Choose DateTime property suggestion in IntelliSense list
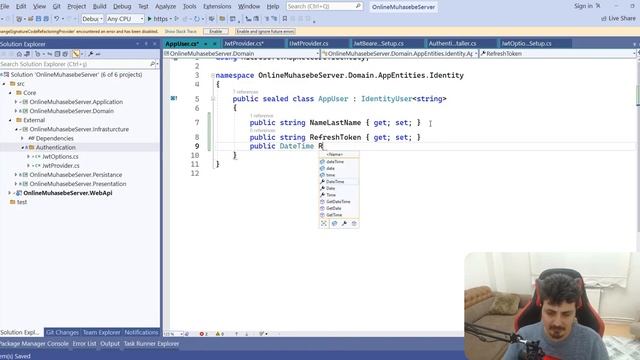 (x=335, y=182)
